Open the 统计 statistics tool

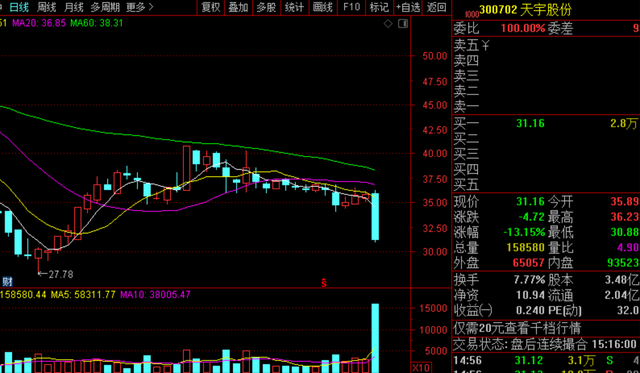[x=294, y=7]
